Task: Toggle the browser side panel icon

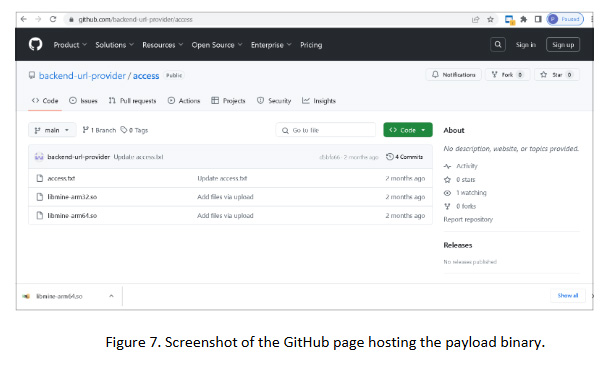Action: point(538,19)
